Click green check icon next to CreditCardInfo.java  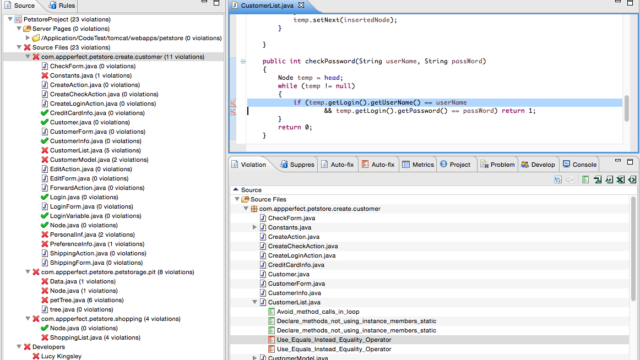44,113
